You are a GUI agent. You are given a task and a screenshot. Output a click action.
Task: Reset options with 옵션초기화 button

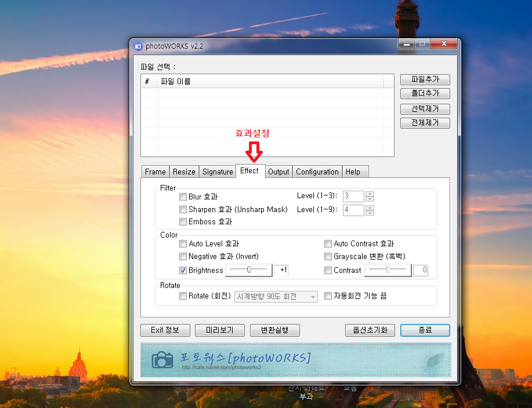click(370, 330)
